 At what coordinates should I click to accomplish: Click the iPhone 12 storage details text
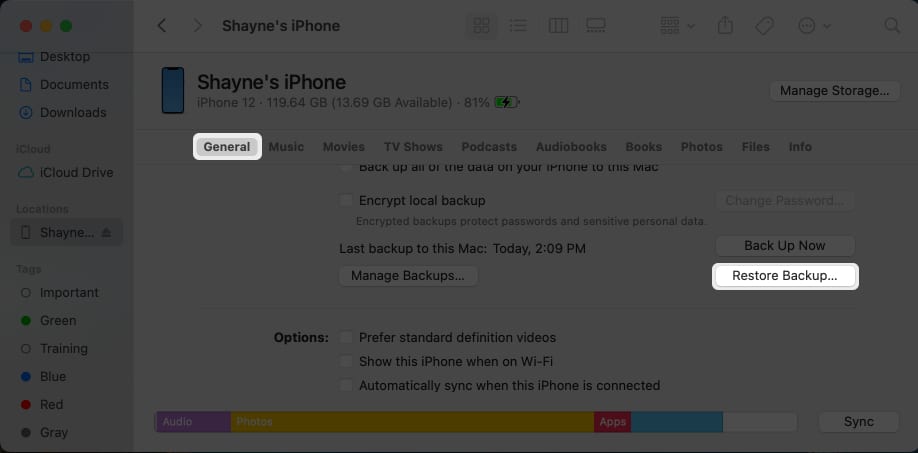pyautogui.click(x=342, y=103)
